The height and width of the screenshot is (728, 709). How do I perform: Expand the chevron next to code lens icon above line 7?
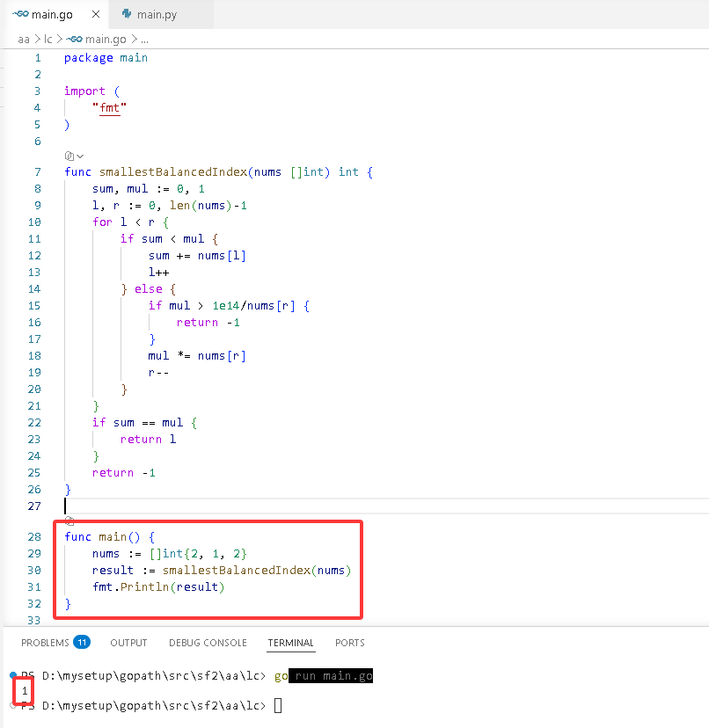point(80,157)
